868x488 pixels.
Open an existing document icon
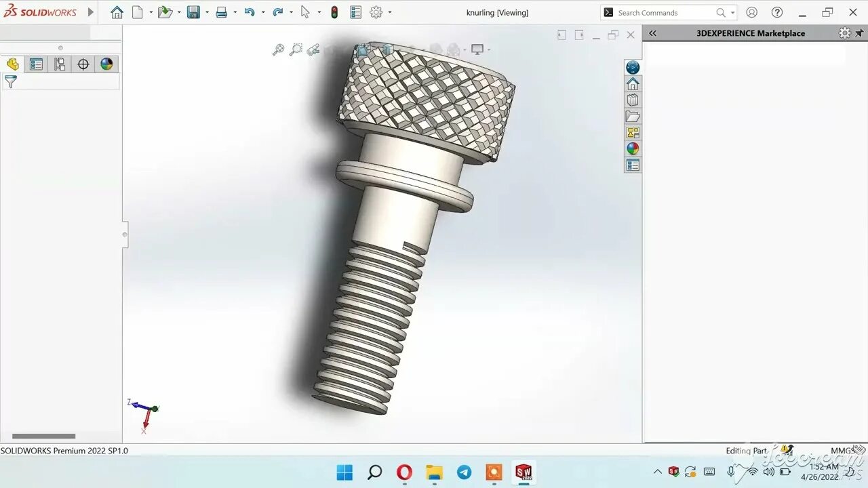click(x=165, y=12)
